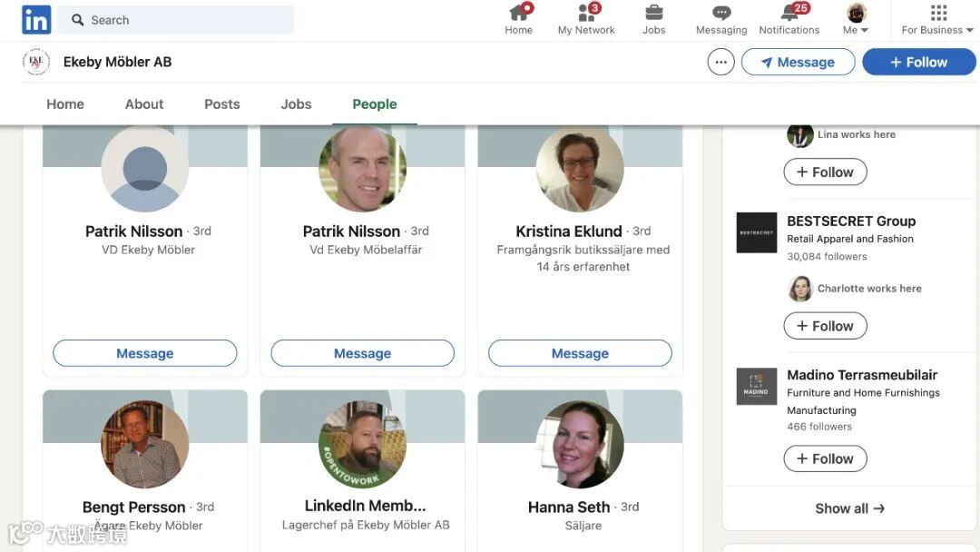Open Patrik Nilsson placeholder avatar
Screen dimensions: 980x552
pyautogui.click(x=145, y=169)
